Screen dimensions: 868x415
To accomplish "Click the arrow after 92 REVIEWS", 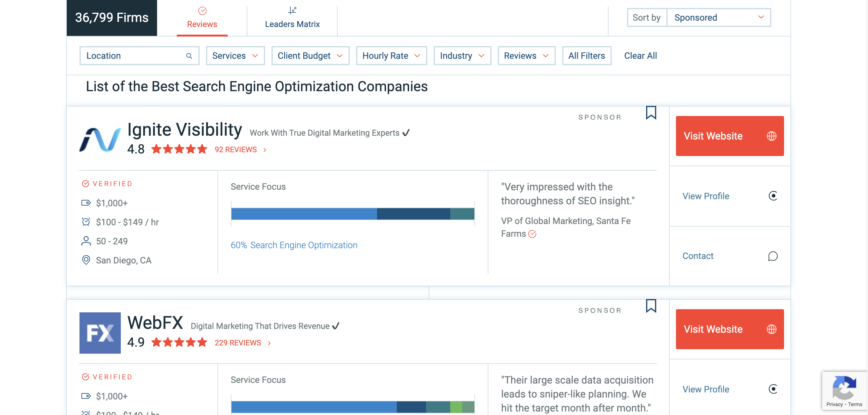I will pyautogui.click(x=265, y=150).
